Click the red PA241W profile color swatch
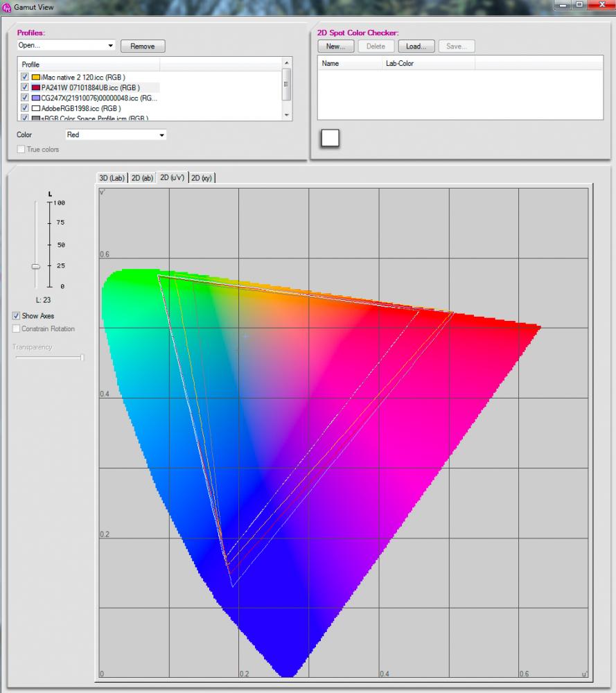The height and width of the screenshot is (693, 616). [x=36, y=87]
